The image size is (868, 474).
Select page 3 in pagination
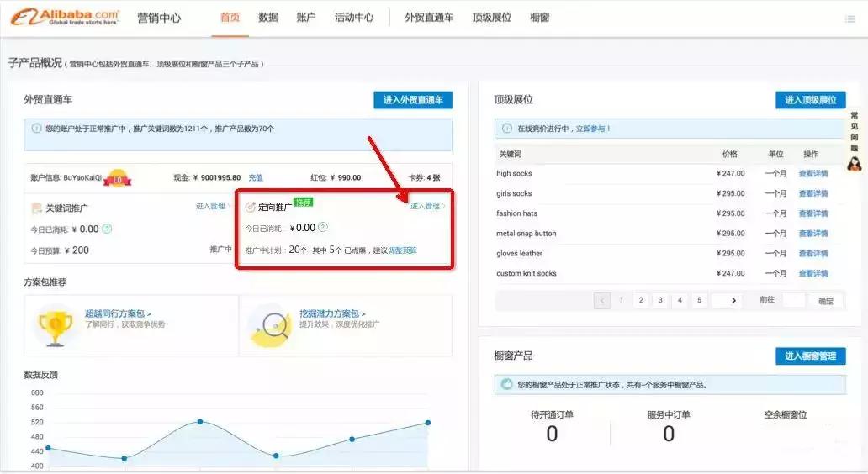pyautogui.click(x=660, y=300)
